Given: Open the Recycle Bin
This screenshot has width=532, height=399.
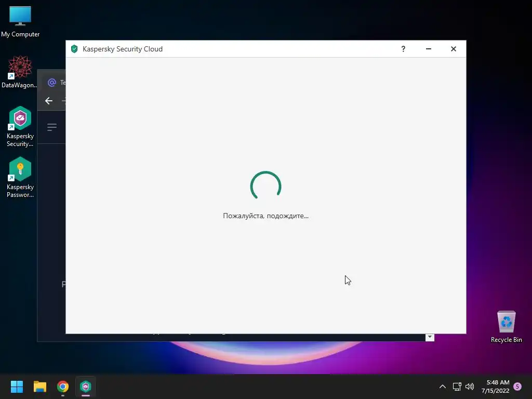Looking at the screenshot, I should [506, 326].
